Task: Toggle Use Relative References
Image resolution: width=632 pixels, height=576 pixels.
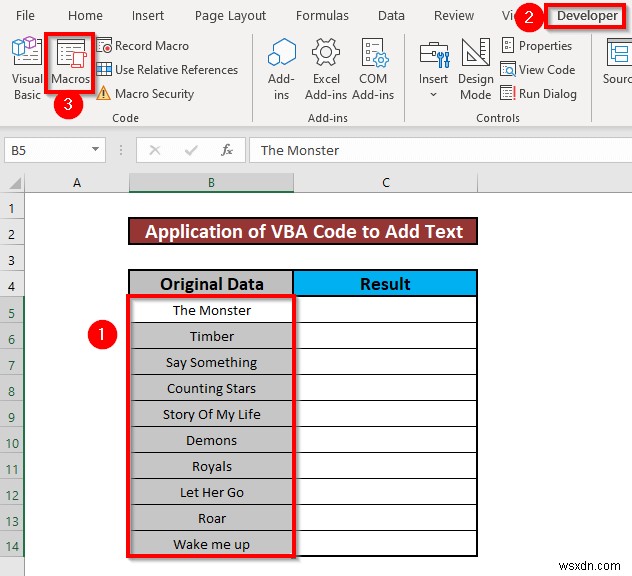Action: click(167, 70)
